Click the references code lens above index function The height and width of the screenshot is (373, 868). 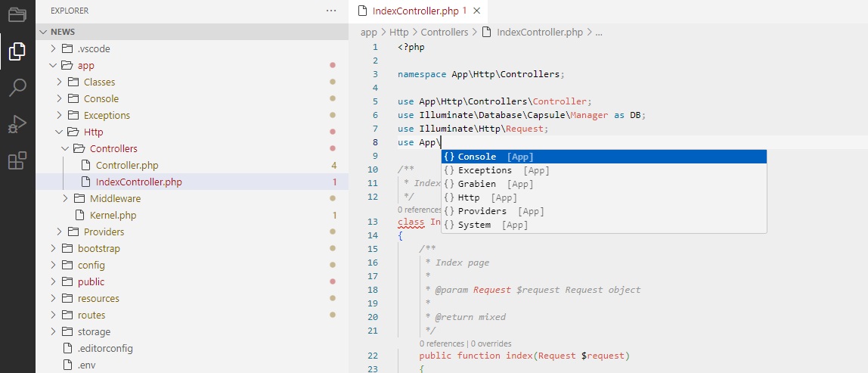pos(442,343)
